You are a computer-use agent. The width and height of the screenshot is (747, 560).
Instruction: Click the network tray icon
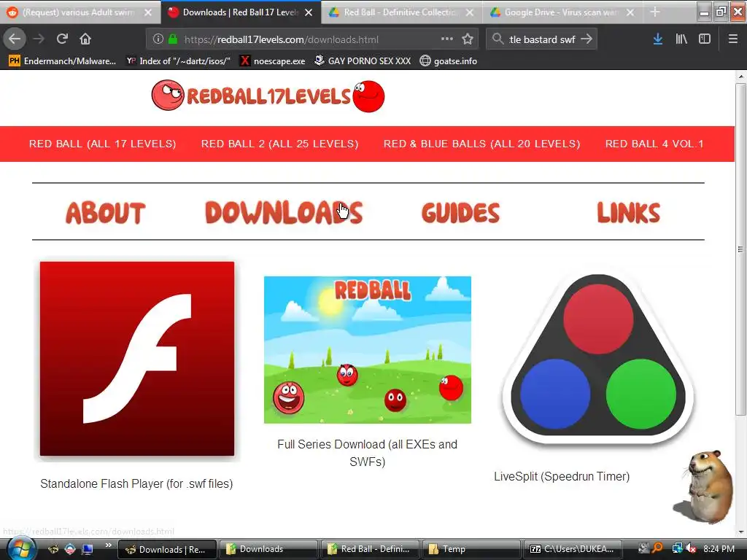(676, 548)
